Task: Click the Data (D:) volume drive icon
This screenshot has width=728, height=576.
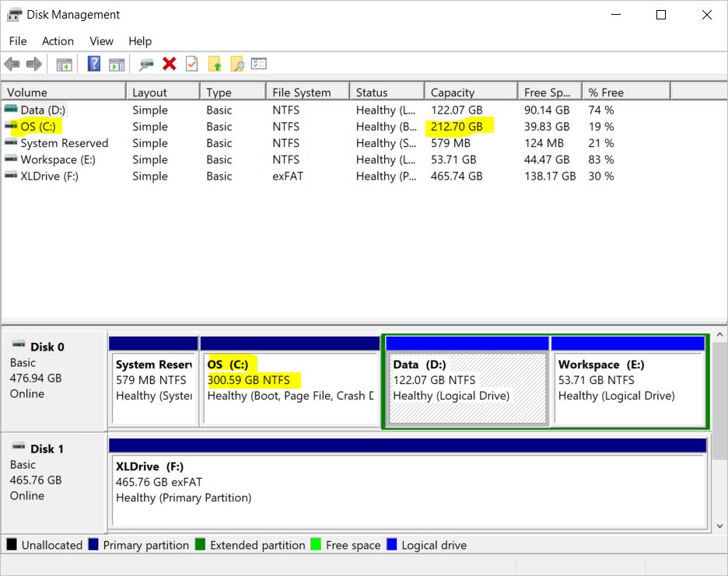Action: pyautogui.click(x=11, y=109)
